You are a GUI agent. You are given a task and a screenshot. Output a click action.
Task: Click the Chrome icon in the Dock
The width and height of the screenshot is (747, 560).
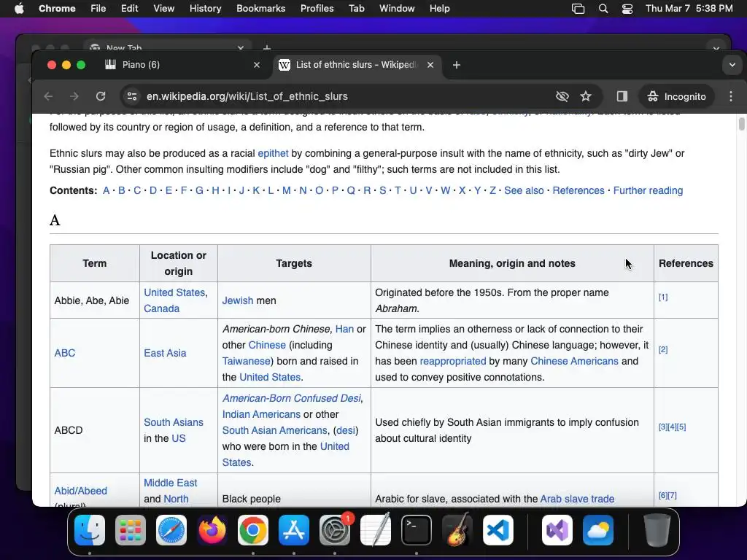253,530
